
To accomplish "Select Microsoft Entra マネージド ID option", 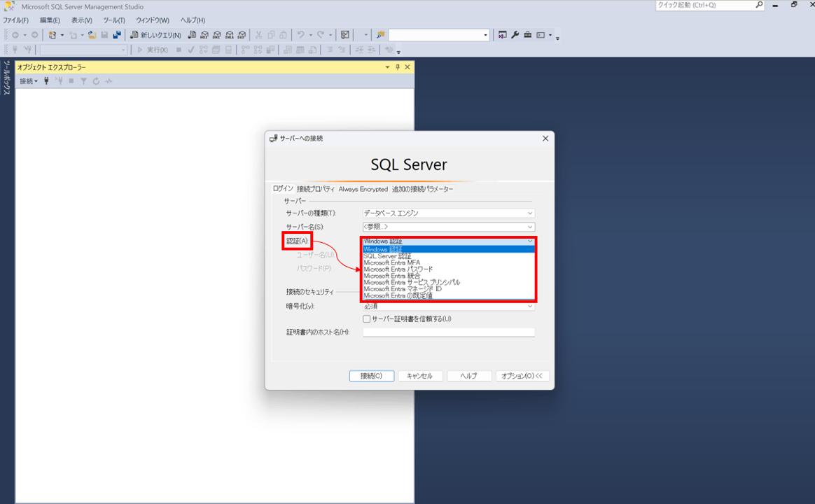I will click(449, 289).
